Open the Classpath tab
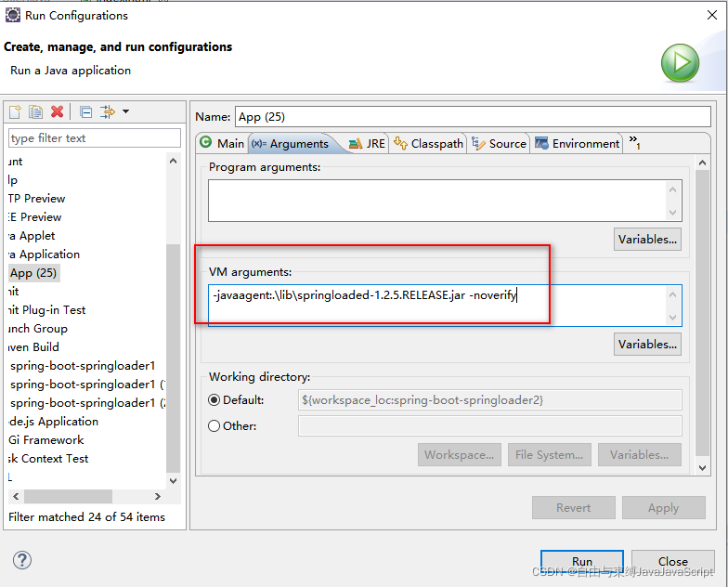 (429, 143)
